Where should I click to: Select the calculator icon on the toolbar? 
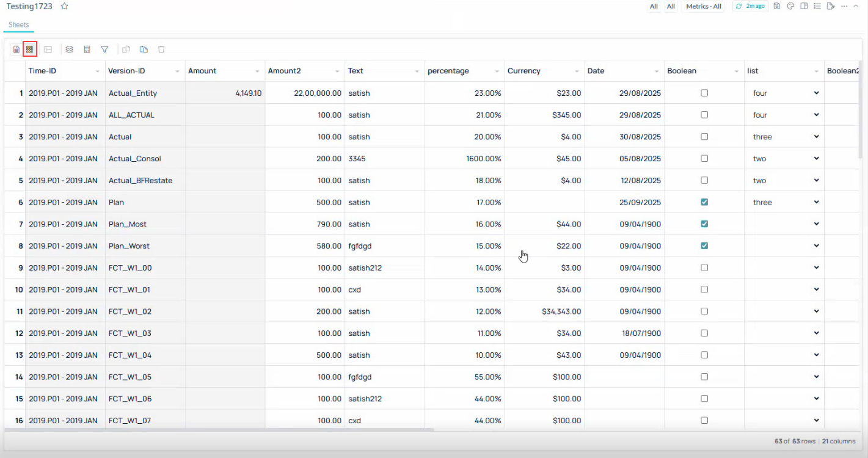tap(87, 49)
